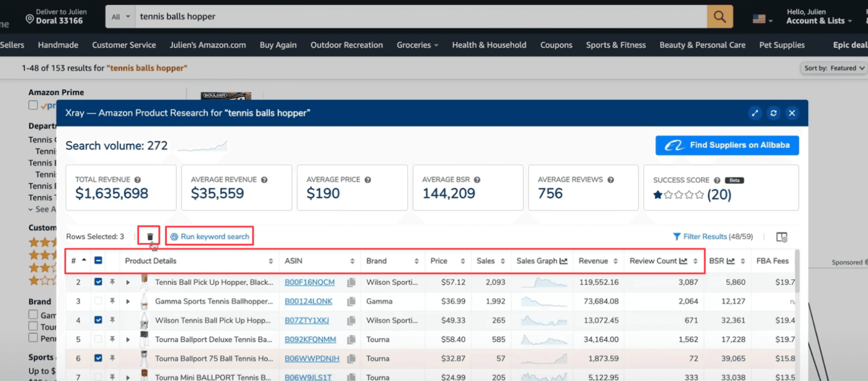Open the All departments search dropdown

120,17
